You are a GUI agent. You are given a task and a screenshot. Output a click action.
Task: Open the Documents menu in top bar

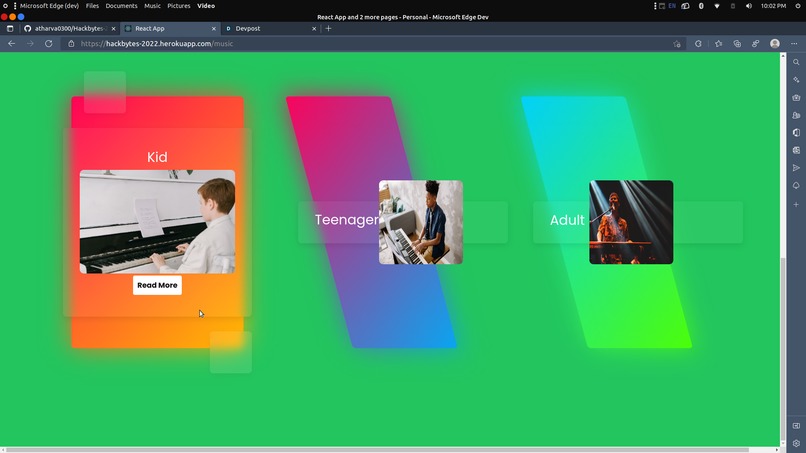coord(121,6)
